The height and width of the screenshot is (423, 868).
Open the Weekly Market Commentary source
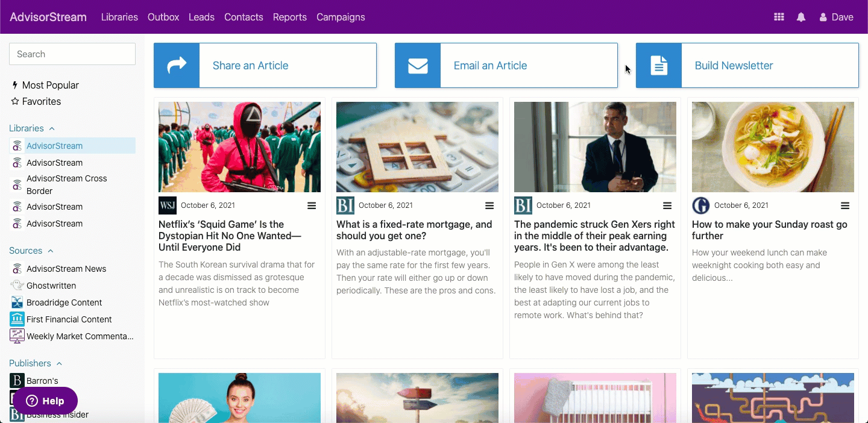coord(72,336)
